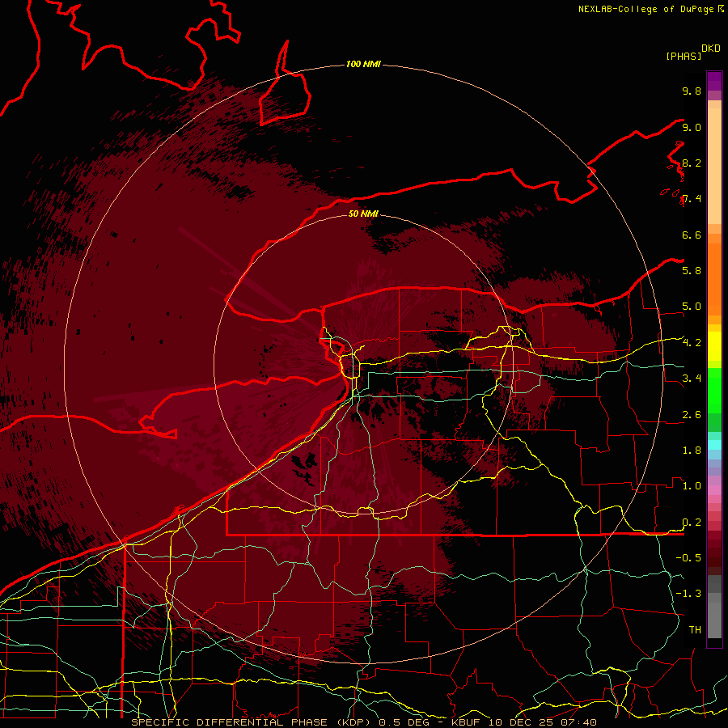Click the [PHAS] label above the color scale
728x728 pixels.
click(684, 56)
